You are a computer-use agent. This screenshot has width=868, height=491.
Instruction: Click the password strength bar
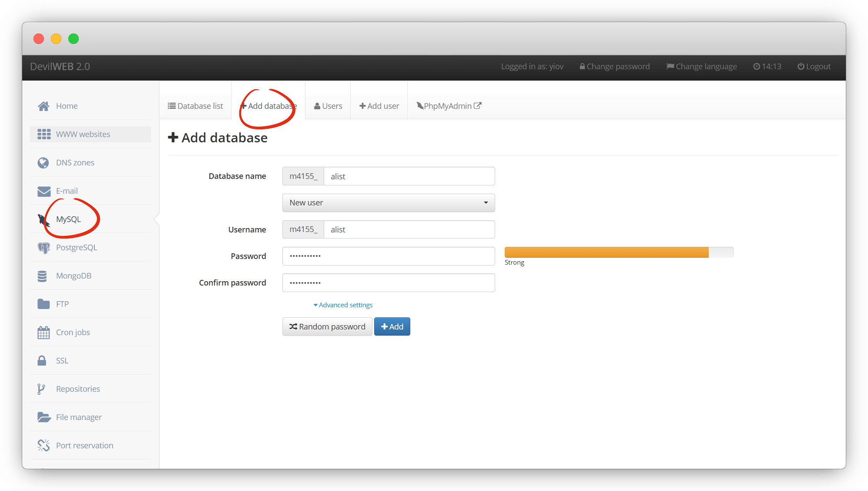pyautogui.click(x=618, y=252)
